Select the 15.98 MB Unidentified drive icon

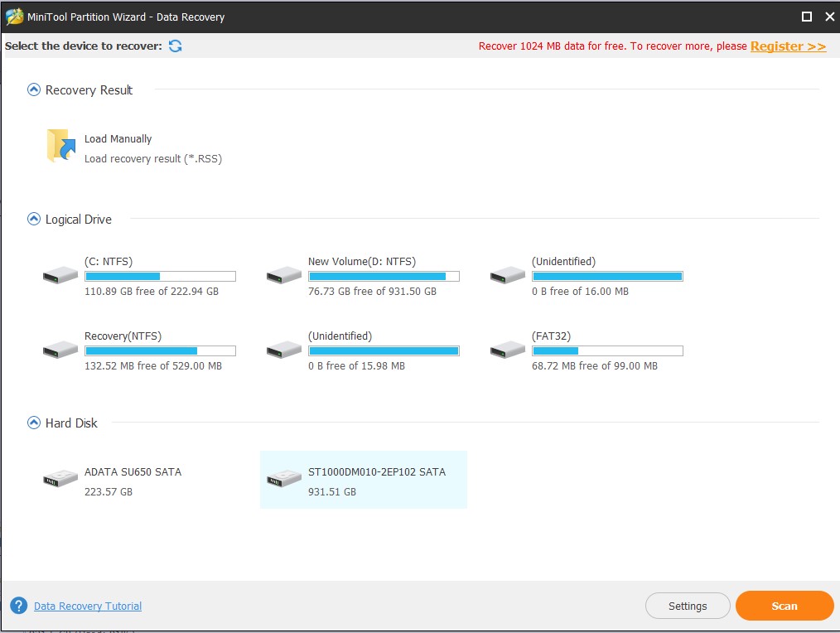[x=284, y=350]
